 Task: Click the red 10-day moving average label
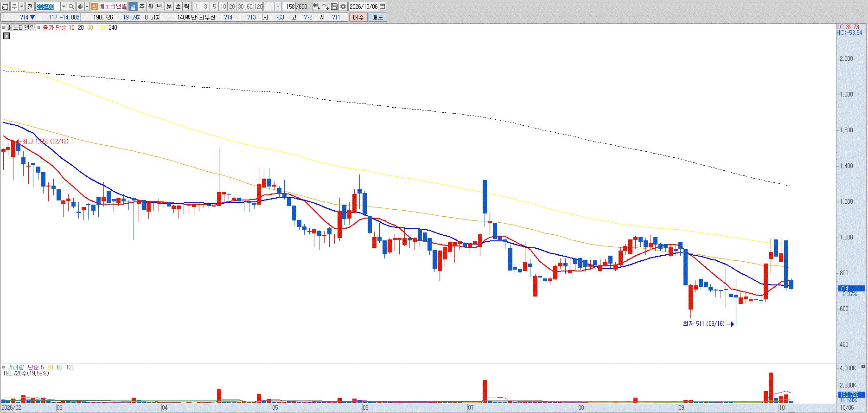(x=71, y=28)
